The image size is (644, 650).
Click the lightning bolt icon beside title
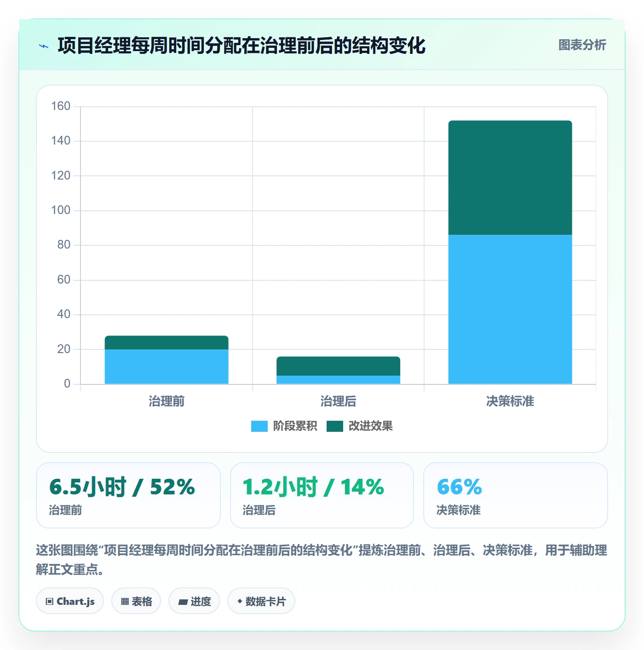[x=44, y=46]
